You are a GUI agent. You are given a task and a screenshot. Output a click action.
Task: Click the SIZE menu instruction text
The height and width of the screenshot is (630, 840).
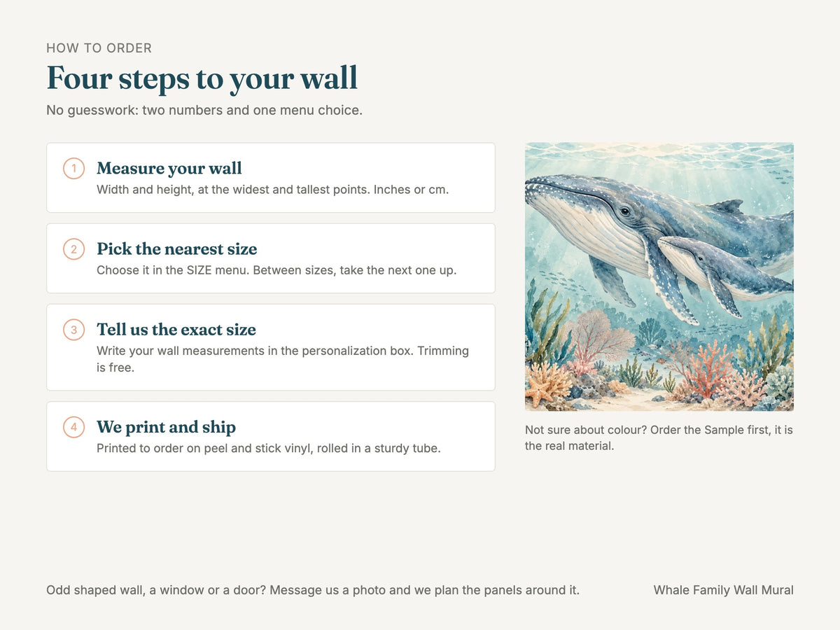(x=276, y=270)
